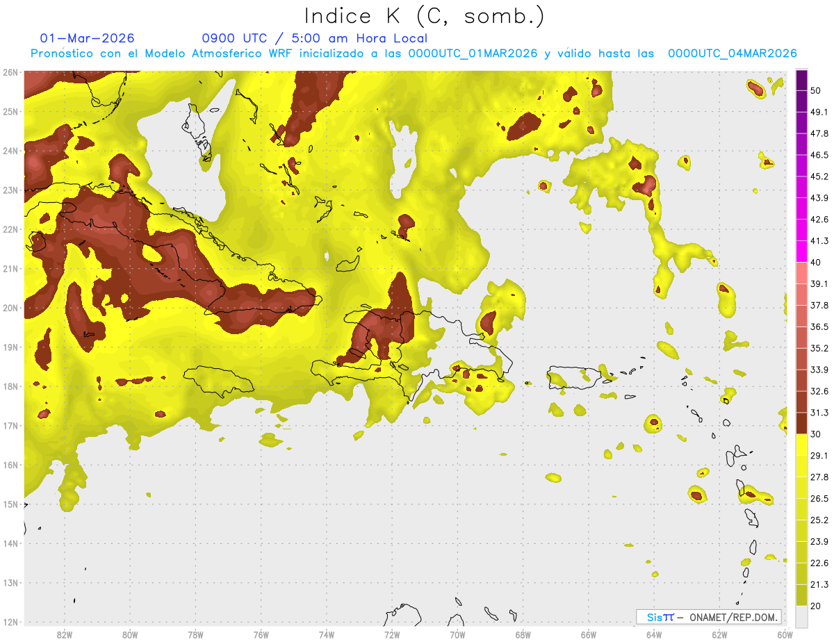834x644 pixels.
Task: Click the olive colorbar swatch between 20 and 21.3
Action: pyautogui.click(x=801, y=595)
